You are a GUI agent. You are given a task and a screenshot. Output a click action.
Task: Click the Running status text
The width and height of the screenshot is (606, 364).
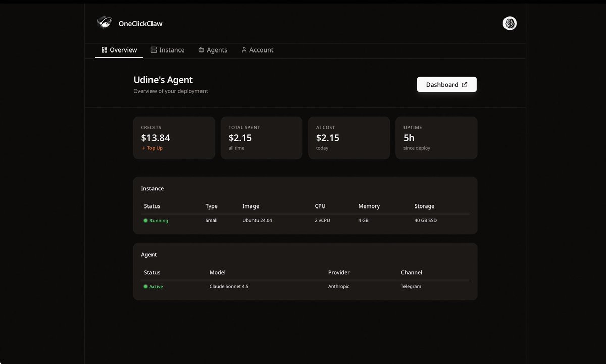click(159, 221)
